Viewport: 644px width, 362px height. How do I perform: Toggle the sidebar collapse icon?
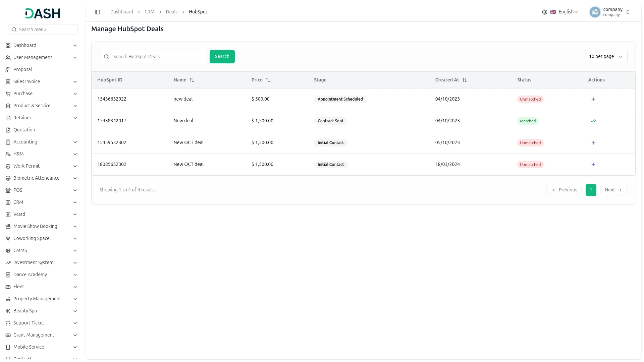97,12
